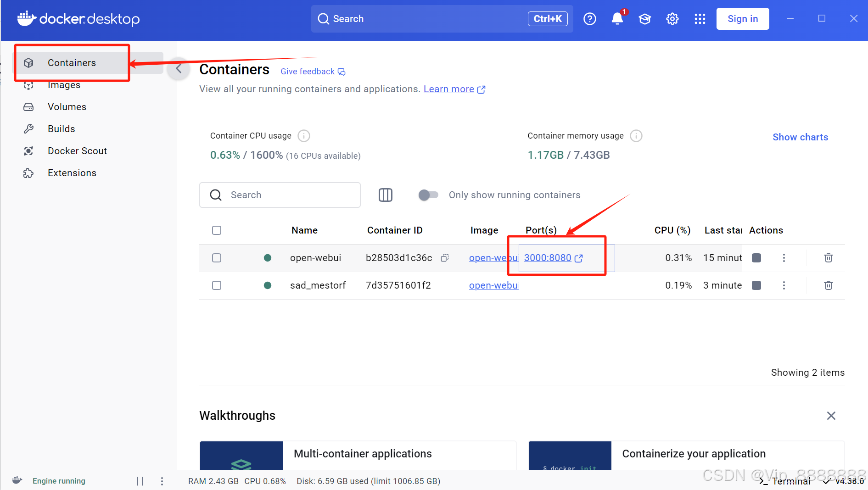Select Containers in the sidebar navigation
This screenshot has width=868, height=490.
click(72, 62)
